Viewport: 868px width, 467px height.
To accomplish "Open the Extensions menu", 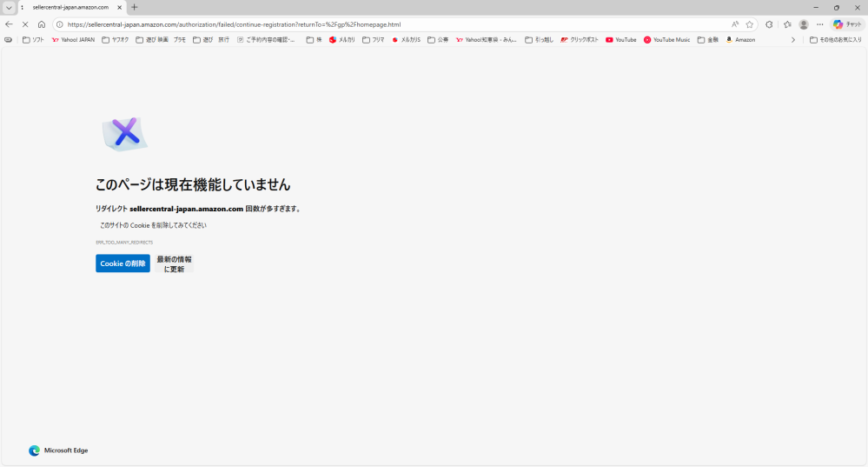I will [769, 24].
